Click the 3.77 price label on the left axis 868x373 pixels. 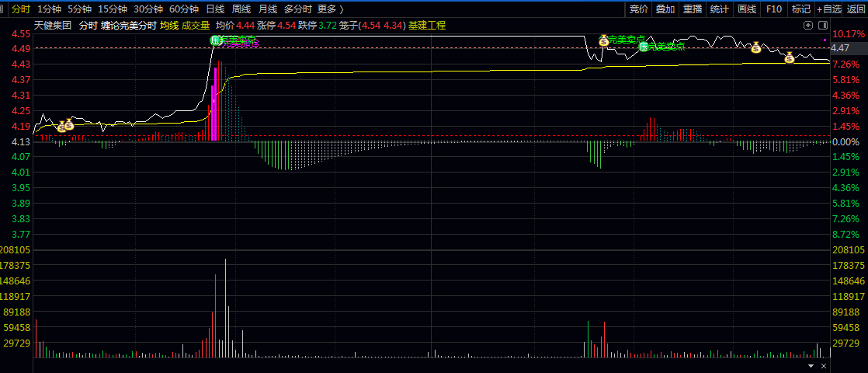tap(21, 235)
